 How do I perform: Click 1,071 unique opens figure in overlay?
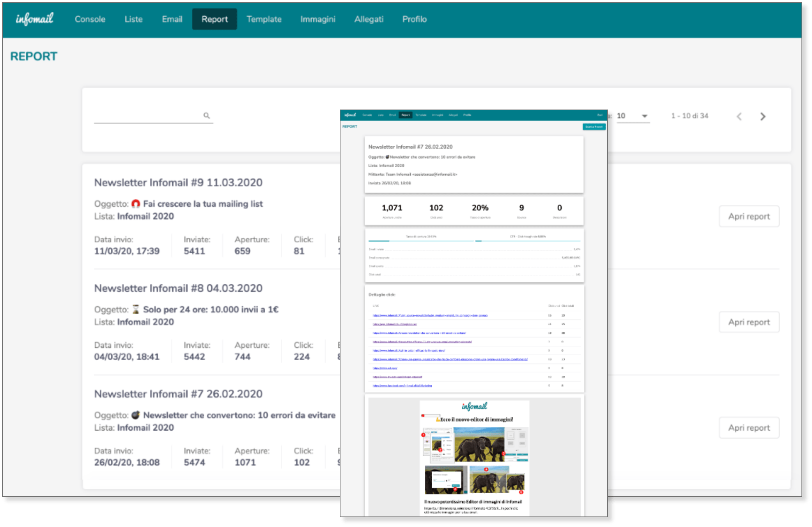coord(392,208)
